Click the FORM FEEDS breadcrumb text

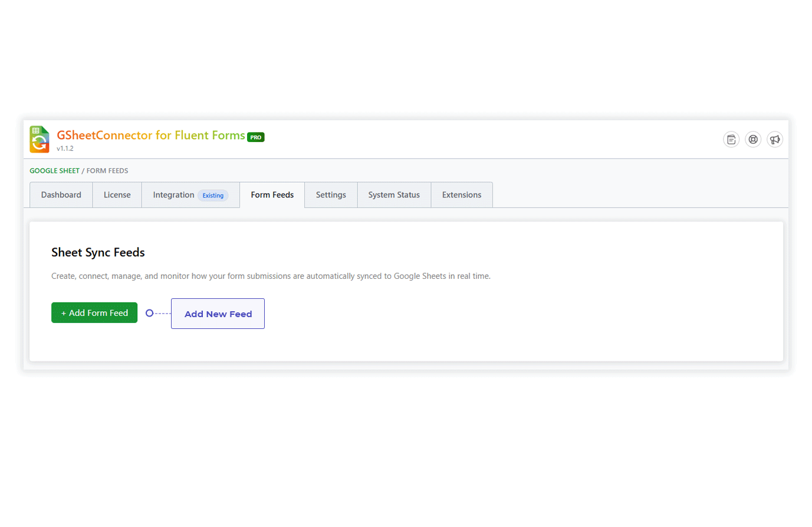107,171
